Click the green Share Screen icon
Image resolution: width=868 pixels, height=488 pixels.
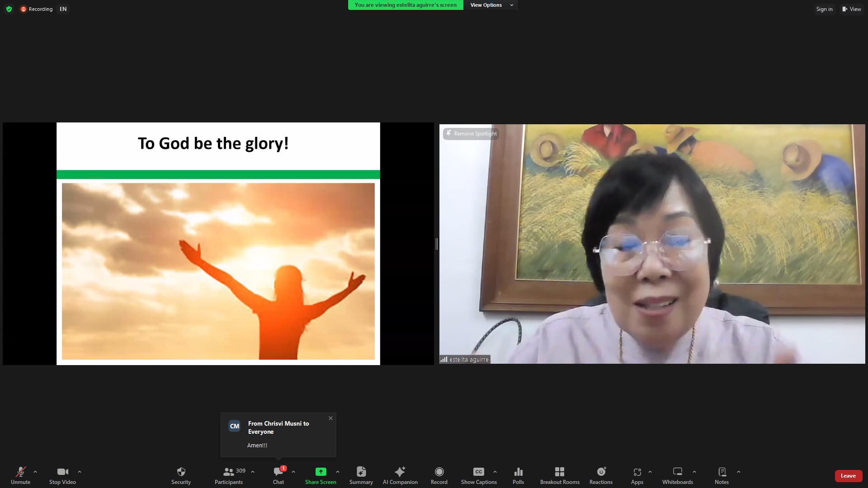pos(321,472)
